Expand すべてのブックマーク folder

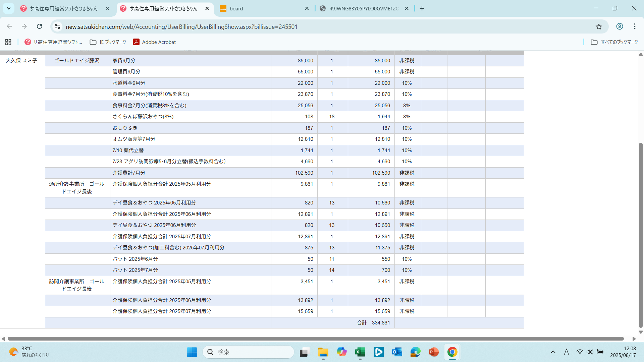point(614,42)
